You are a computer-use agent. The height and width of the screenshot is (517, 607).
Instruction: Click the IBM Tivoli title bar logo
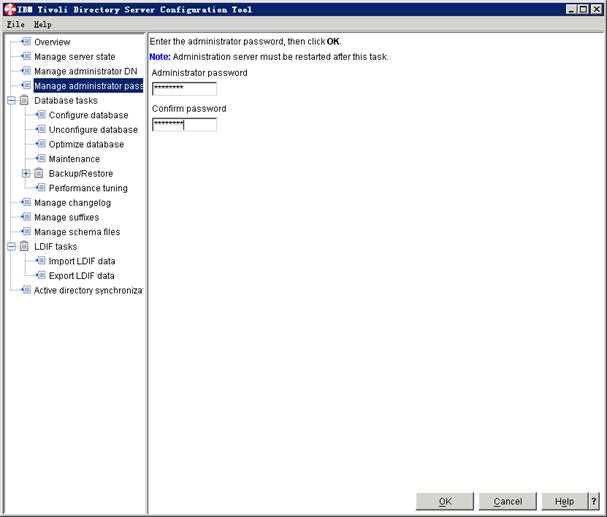(10, 9)
